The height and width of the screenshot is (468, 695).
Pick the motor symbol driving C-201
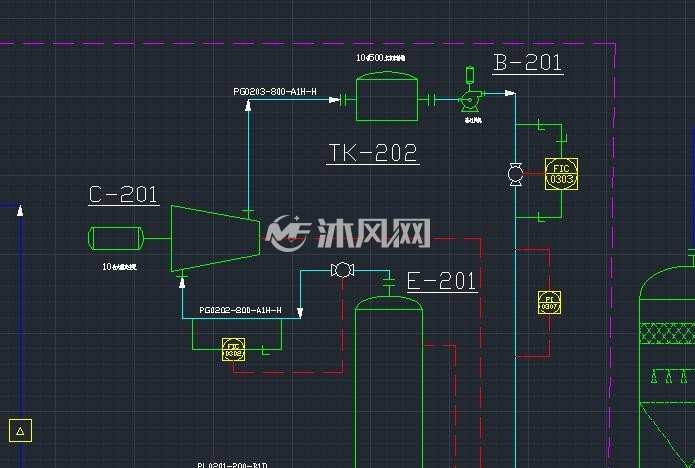point(116,238)
